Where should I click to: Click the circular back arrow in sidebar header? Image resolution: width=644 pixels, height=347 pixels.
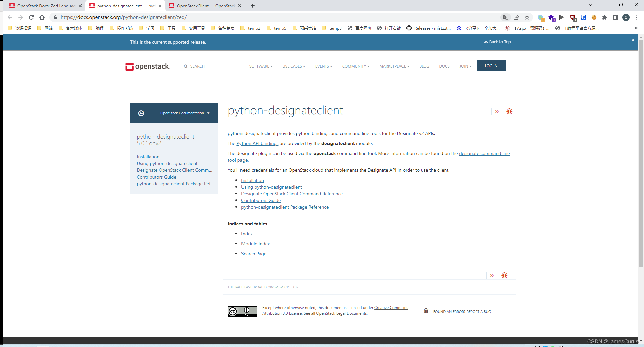[141, 113]
